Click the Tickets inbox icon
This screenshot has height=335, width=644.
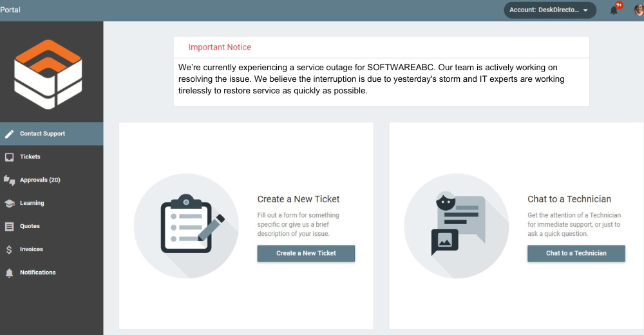(9, 157)
